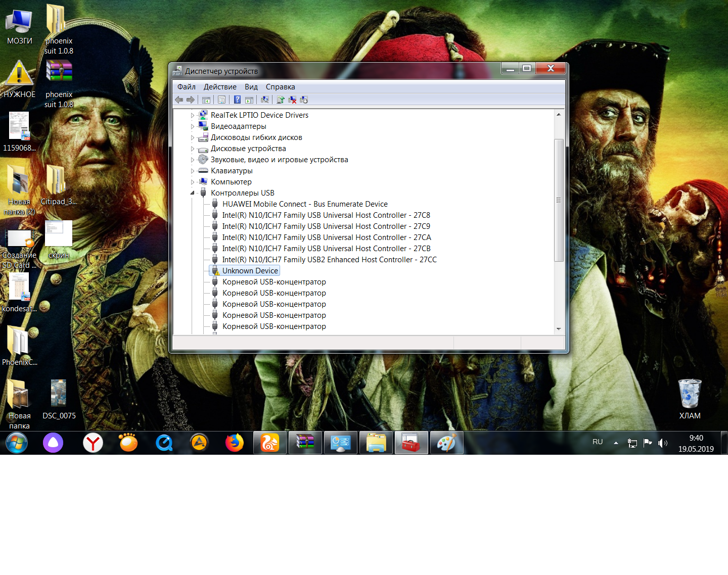Click the blue Help question mark icon

[237, 100]
